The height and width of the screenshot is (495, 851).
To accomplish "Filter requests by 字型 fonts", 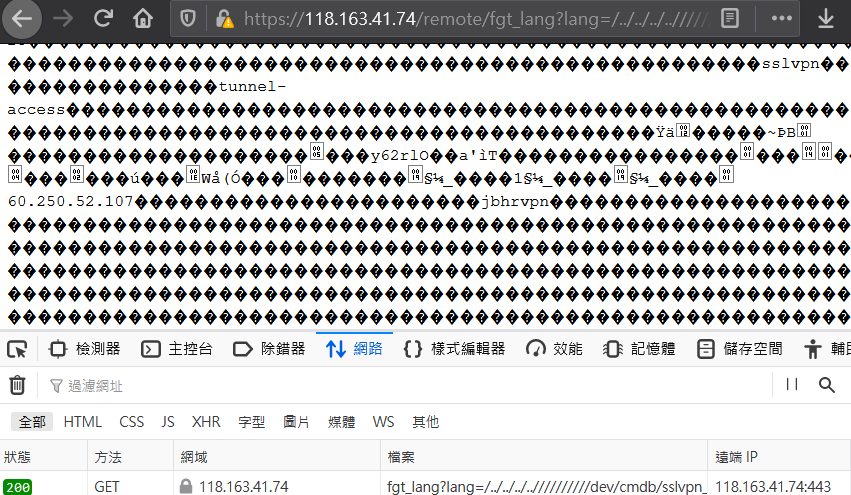I will coord(251,422).
